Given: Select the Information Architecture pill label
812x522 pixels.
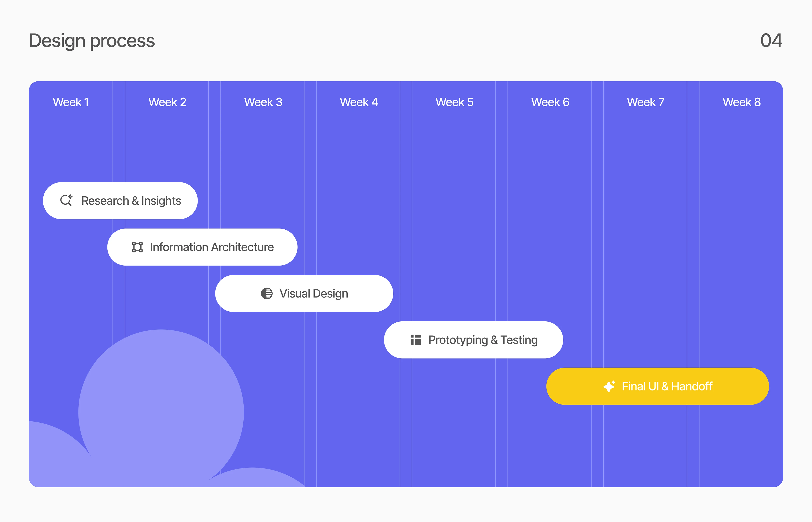Looking at the screenshot, I should point(211,247).
